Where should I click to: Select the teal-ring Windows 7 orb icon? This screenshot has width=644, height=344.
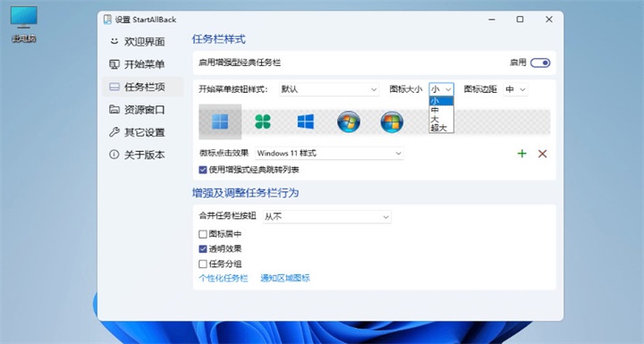(x=392, y=122)
